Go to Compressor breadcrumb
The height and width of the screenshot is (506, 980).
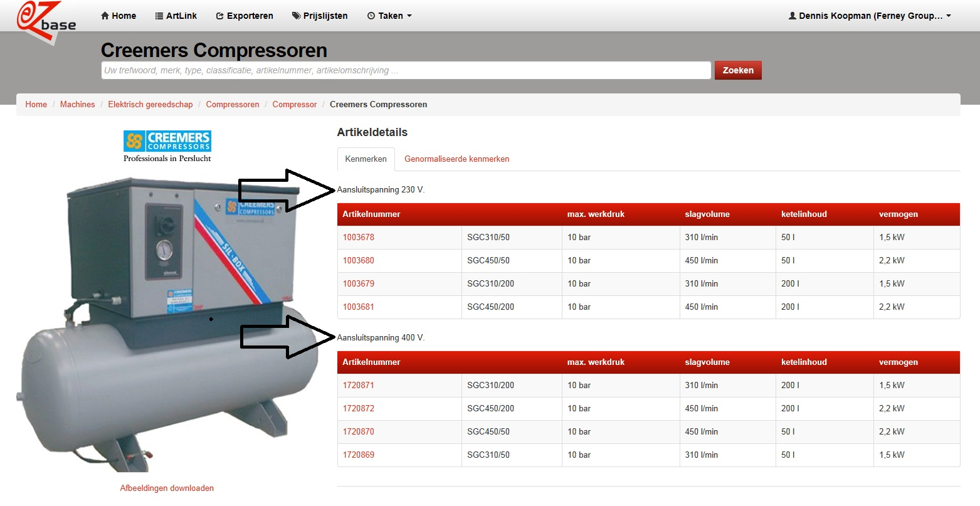click(295, 105)
